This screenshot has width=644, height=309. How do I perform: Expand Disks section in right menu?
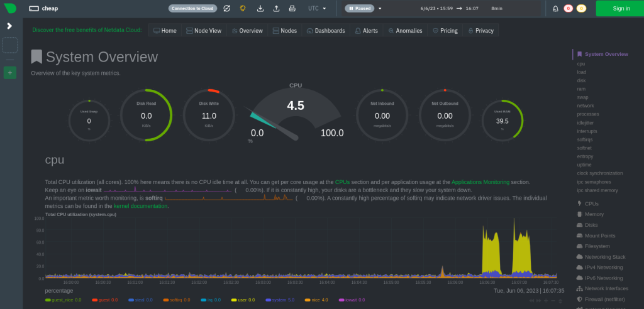pyautogui.click(x=587, y=225)
